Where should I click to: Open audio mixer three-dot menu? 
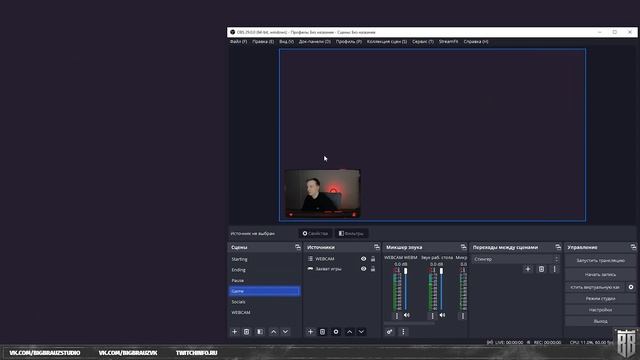pyautogui.click(x=403, y=332)
